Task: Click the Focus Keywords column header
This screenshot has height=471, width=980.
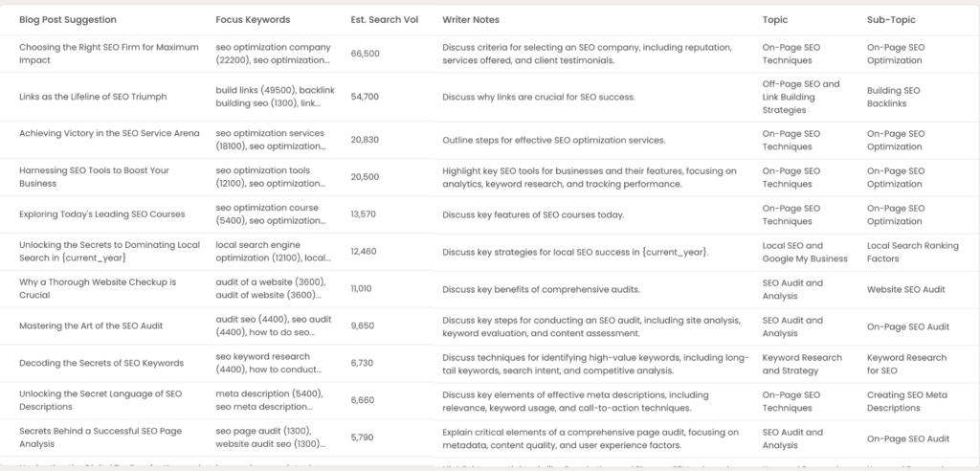Action: (253, 19)
